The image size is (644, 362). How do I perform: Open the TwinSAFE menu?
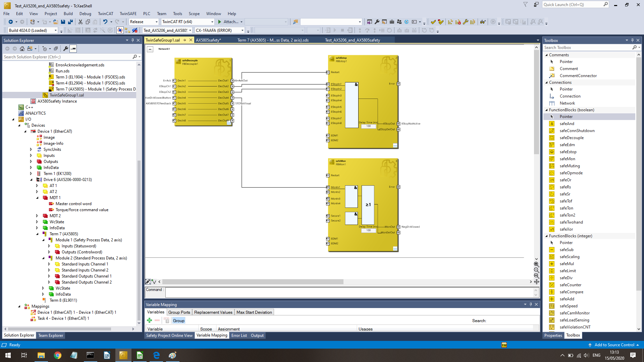point(128,14)
